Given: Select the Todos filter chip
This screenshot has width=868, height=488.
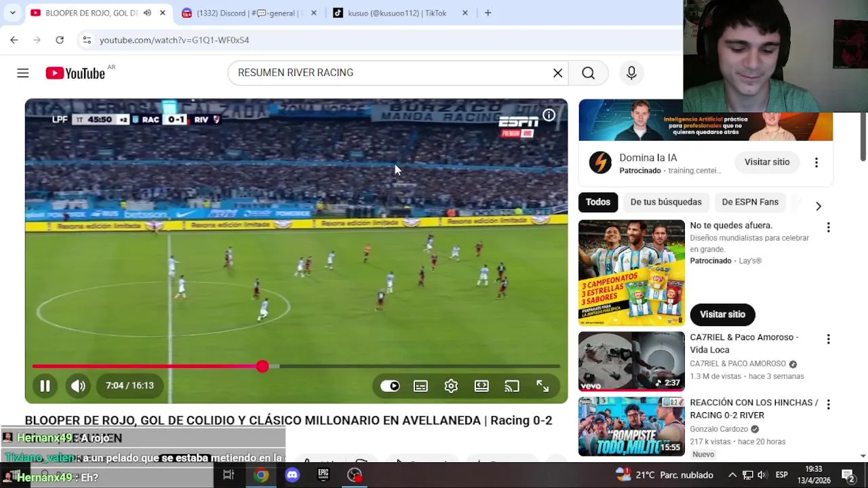Looking at the screenshot, I should coord(598,202).
